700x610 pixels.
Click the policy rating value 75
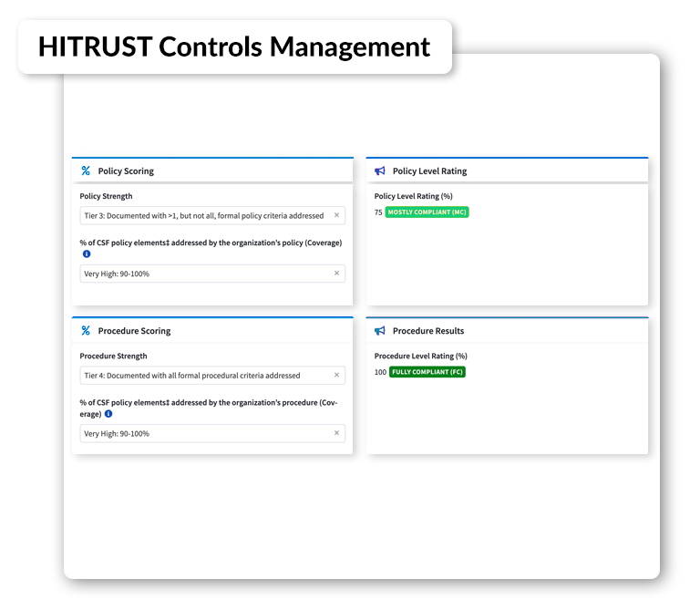(378, 212)
